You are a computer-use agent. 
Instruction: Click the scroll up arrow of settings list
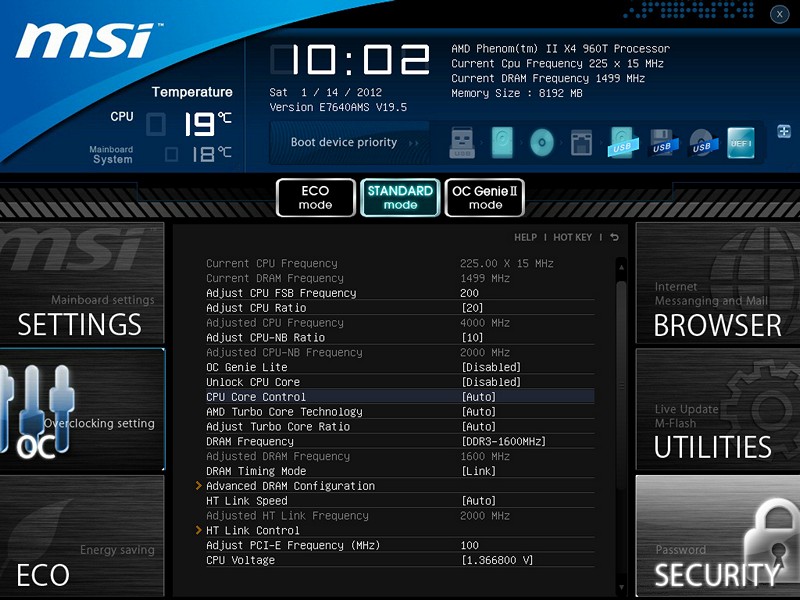point(621,266)
